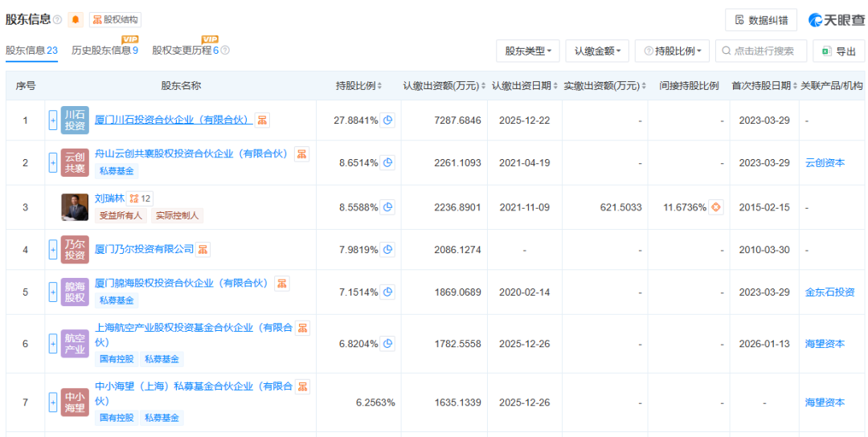Open the 股权结构 equity structure view
868x437 pixels.
pos(115,19)
